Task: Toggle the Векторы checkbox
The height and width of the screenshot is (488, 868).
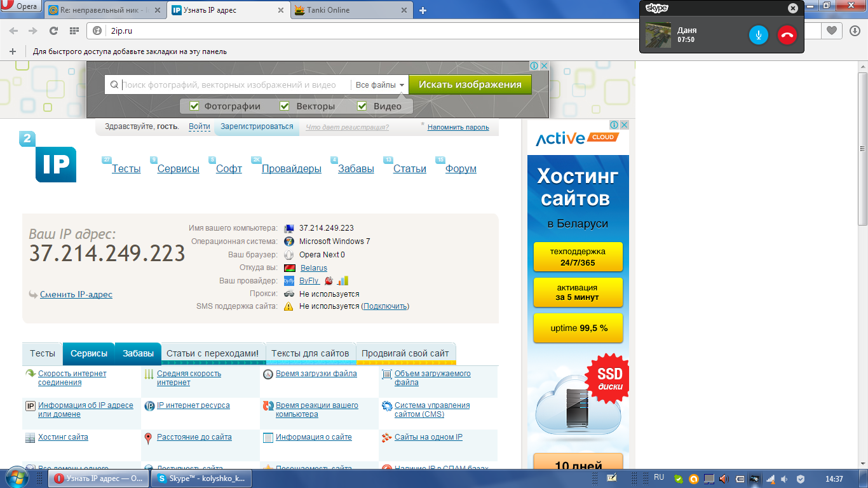Action: coord(285,106)
